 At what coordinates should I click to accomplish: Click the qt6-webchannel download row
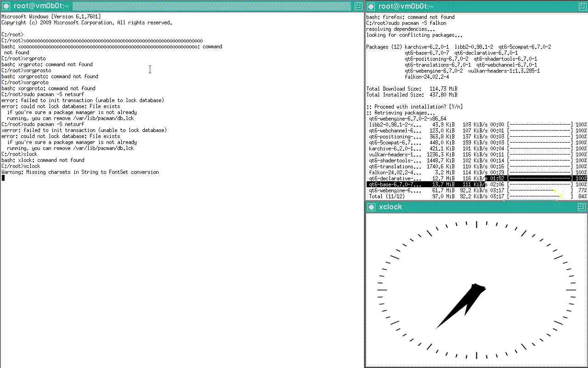coord(477,131)
